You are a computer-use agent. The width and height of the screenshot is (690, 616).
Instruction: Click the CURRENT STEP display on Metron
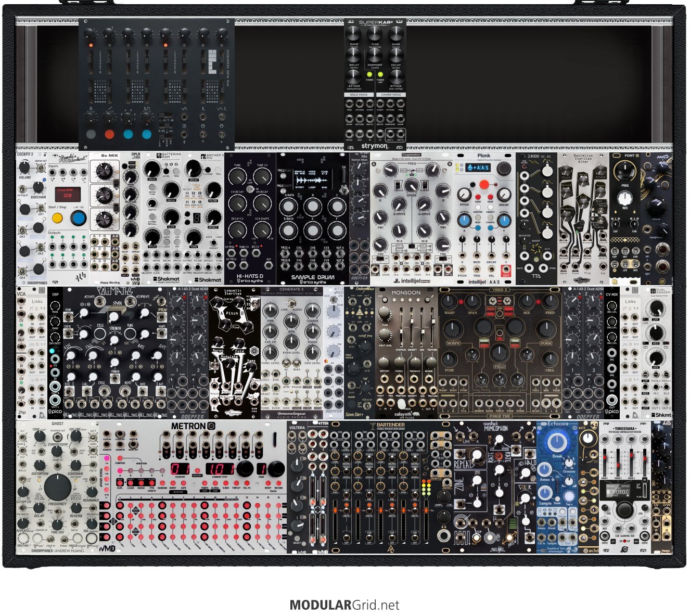220,469
